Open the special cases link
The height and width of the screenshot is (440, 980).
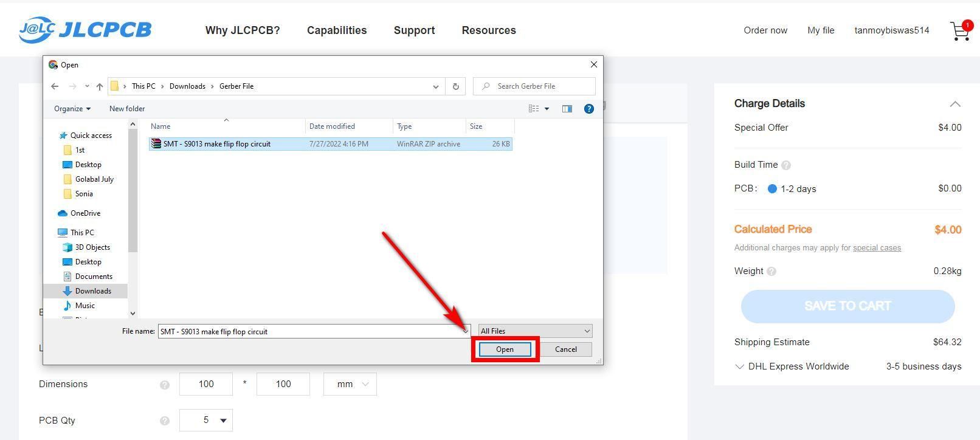(877, 248)
